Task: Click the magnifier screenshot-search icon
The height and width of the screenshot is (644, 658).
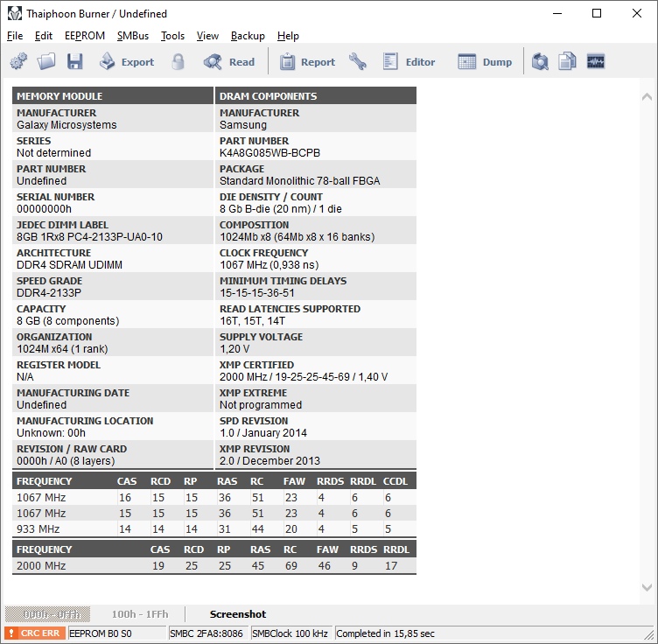Action: 540,61
